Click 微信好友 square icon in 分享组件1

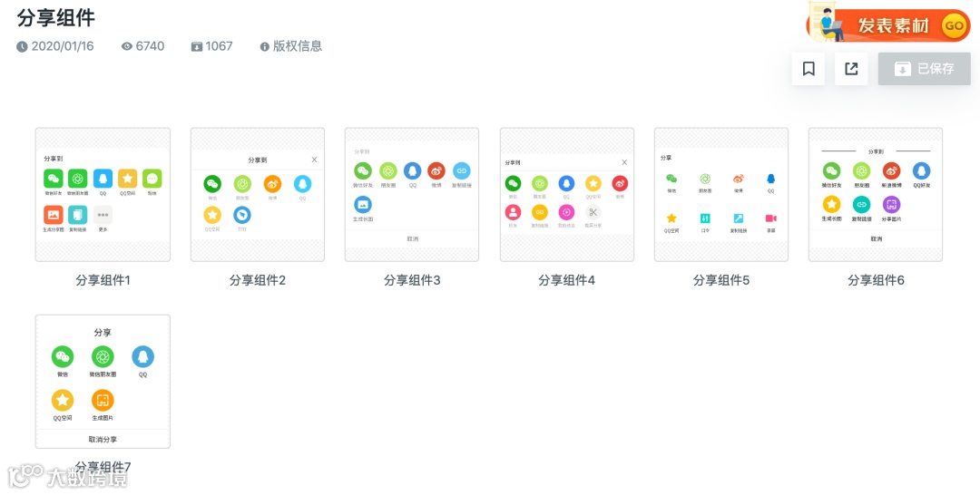point(54,179)
